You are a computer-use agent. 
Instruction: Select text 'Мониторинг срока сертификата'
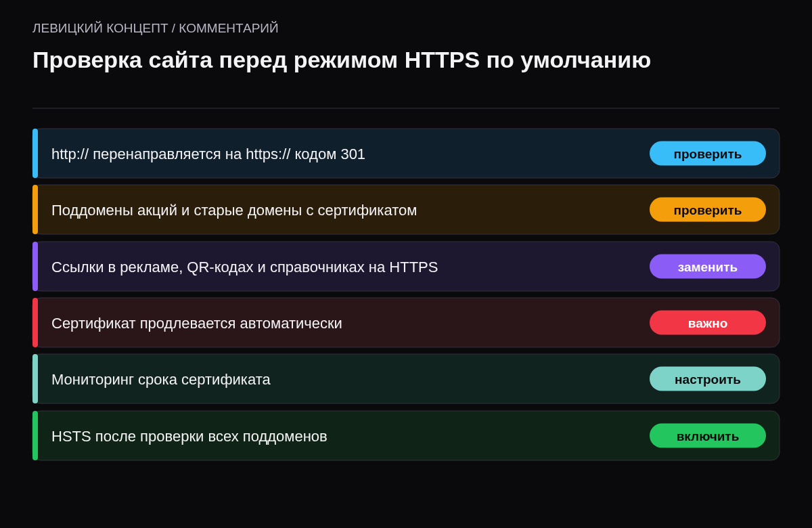tap(161, 380)
